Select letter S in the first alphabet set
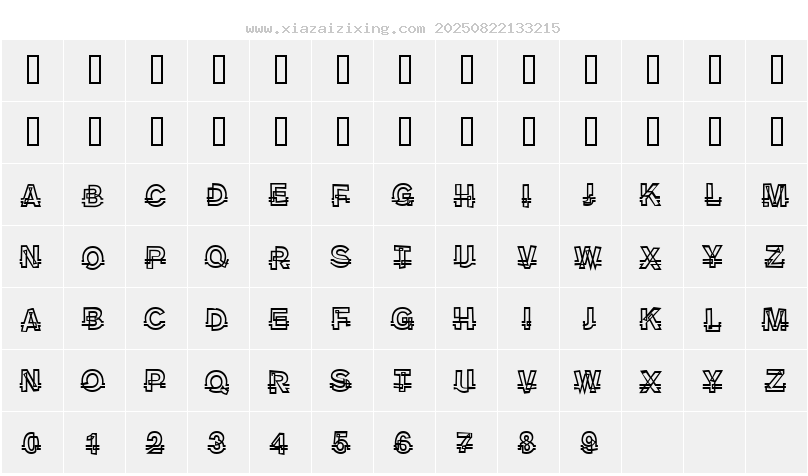Viewport: 808px width, 476px height. pyautogui.click(x=342, y=257)
